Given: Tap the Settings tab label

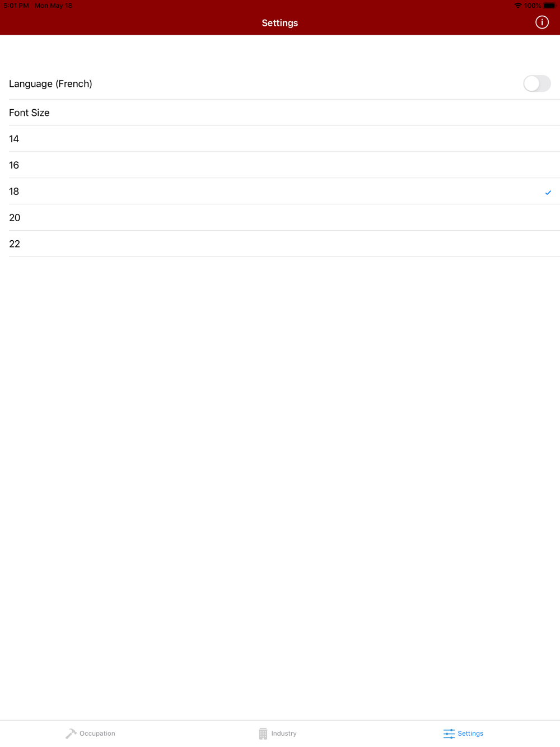Looking at the screenshot, I should point(470,734).
